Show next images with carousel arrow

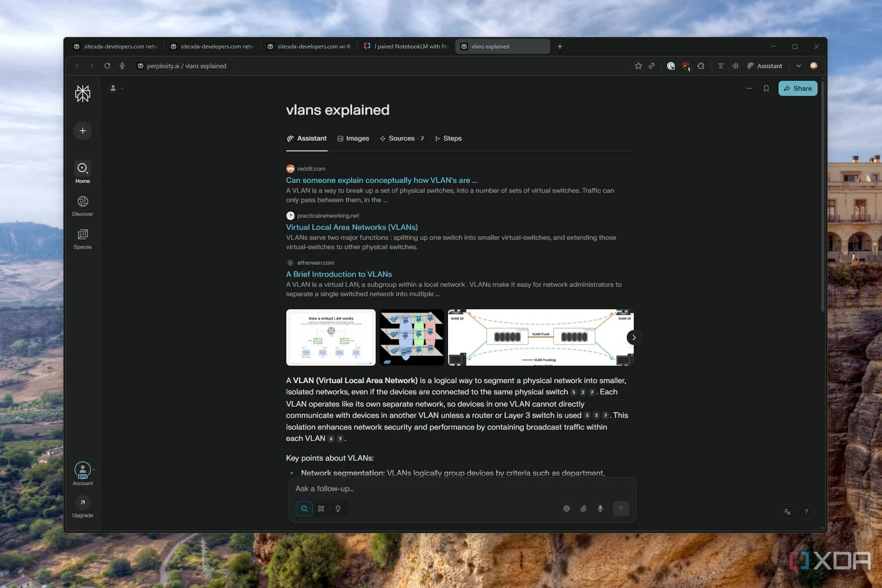pos(634,337)
